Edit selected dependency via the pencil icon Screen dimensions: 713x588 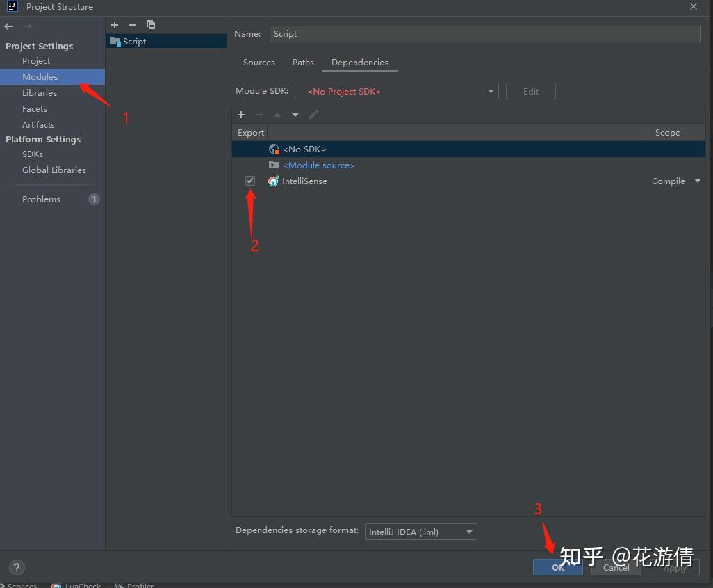(313, 114)
